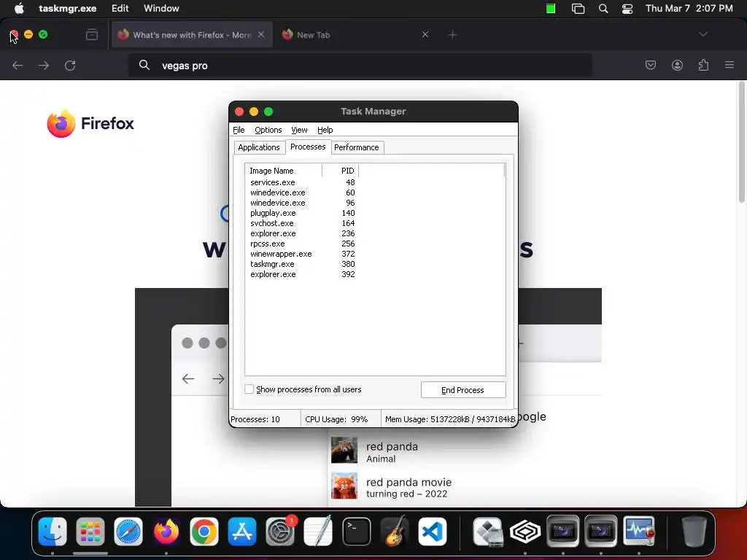The height and width of the screenshot is (560, 747).
Task: Open TextEdit from the dock
Action: click(x=318, y=532)
